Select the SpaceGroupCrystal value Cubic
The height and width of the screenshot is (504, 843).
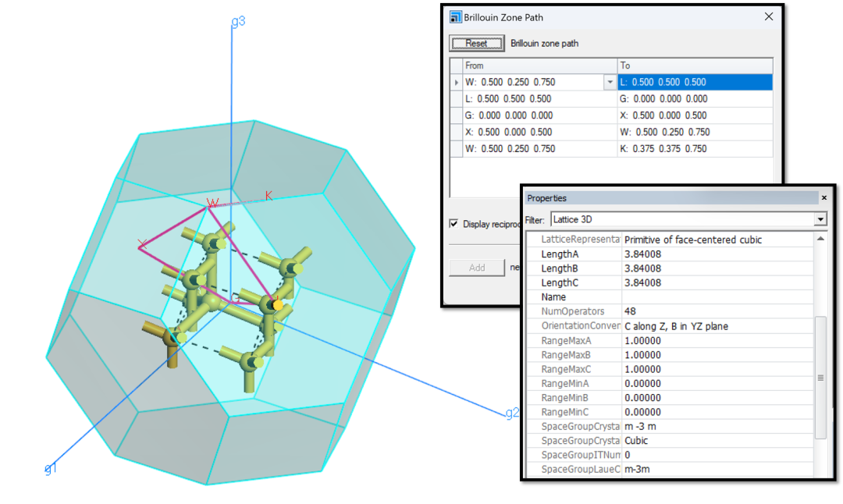718,441
